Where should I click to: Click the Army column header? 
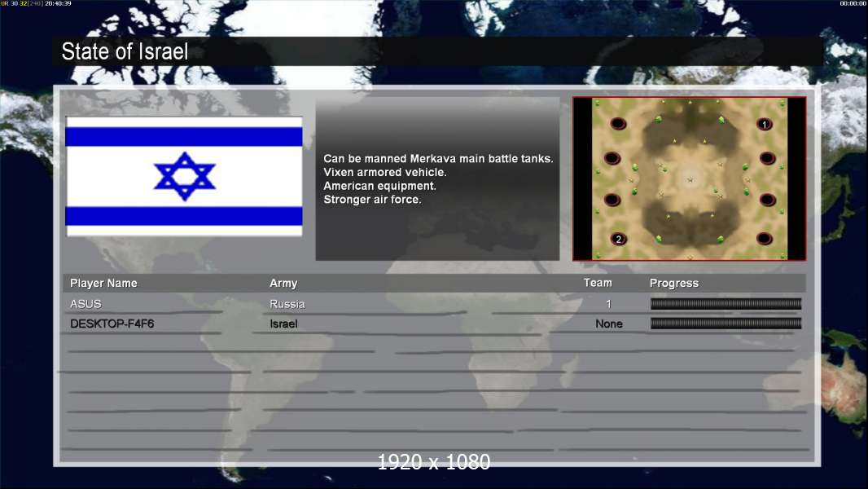(283, 283)
